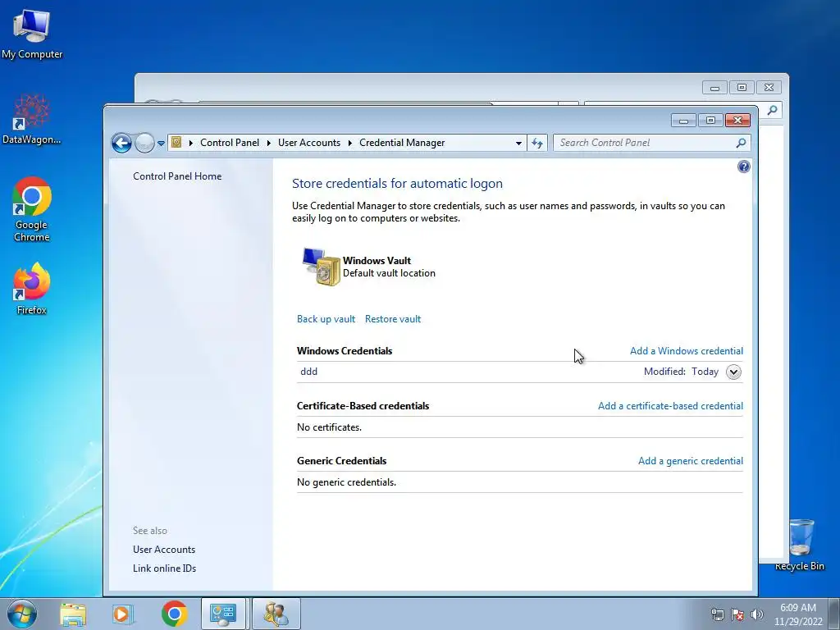
Task: Open help with the blue question icon
Action: pos(743,167)
